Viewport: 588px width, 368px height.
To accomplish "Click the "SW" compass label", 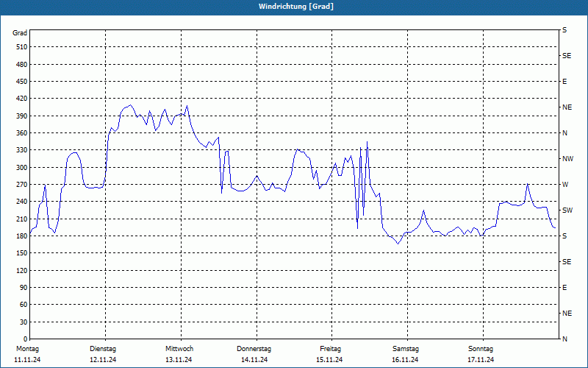I will click(x=567, y=210).
